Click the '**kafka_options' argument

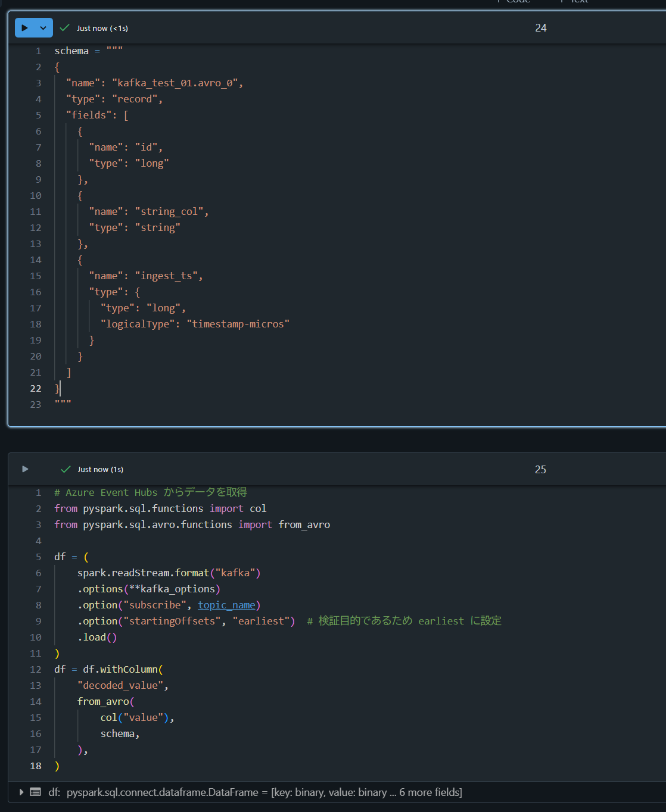pyautogui.click(x=172, y=589)
